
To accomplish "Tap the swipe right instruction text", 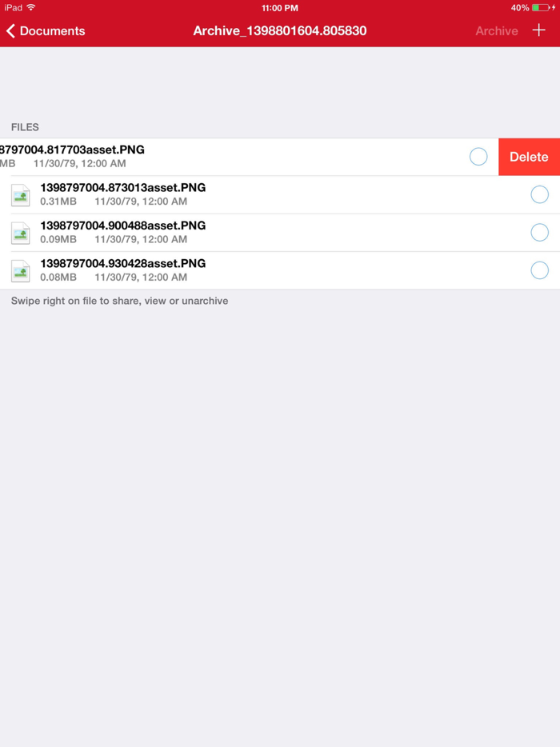I will click(119, 301).
